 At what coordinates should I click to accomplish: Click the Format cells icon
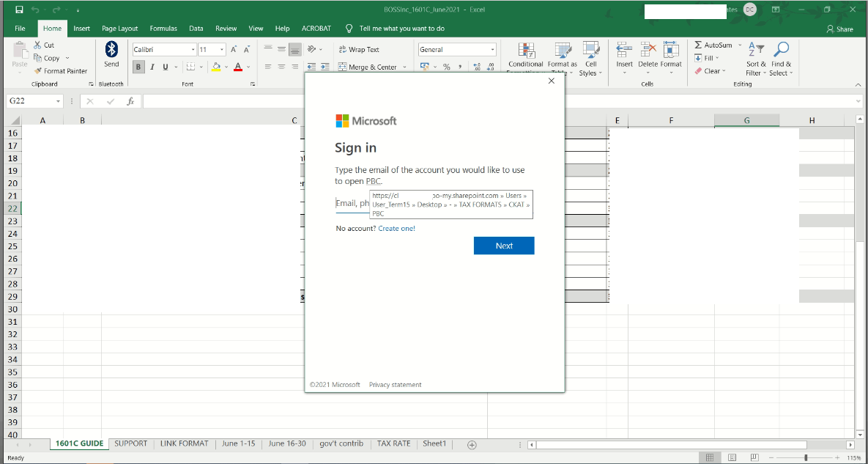(671, 50)
